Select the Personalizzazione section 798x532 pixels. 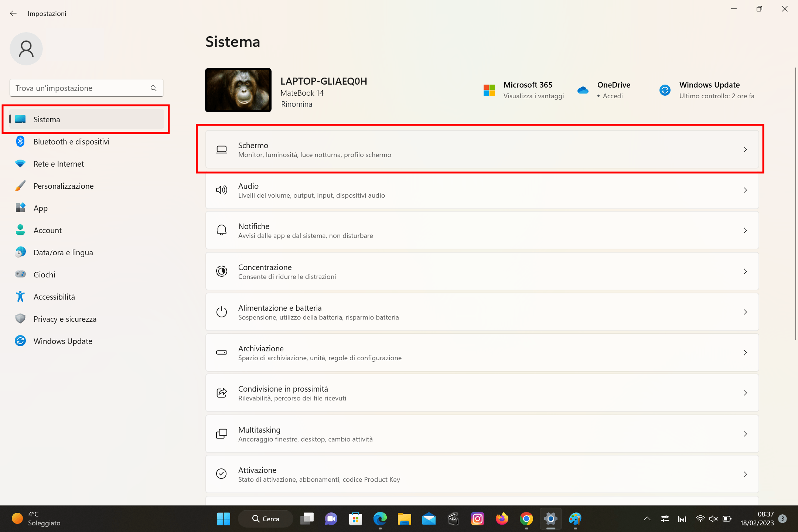(64, 186)
